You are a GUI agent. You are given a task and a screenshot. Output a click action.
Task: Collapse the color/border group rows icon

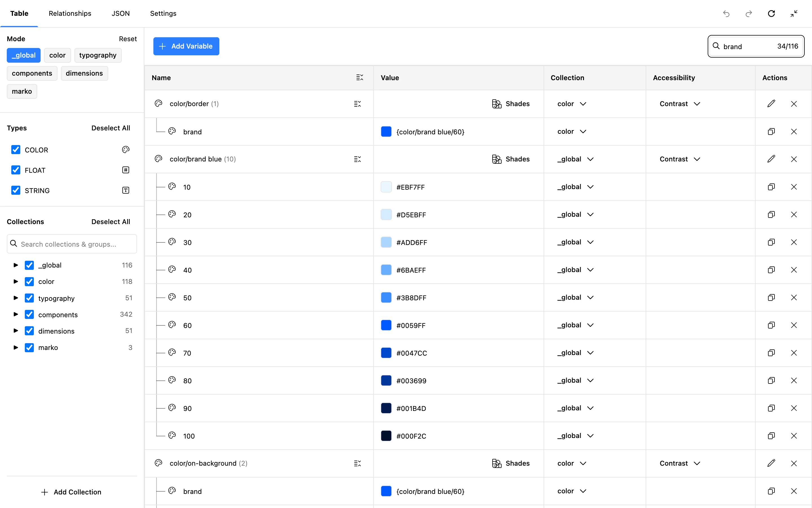[357, 104]
